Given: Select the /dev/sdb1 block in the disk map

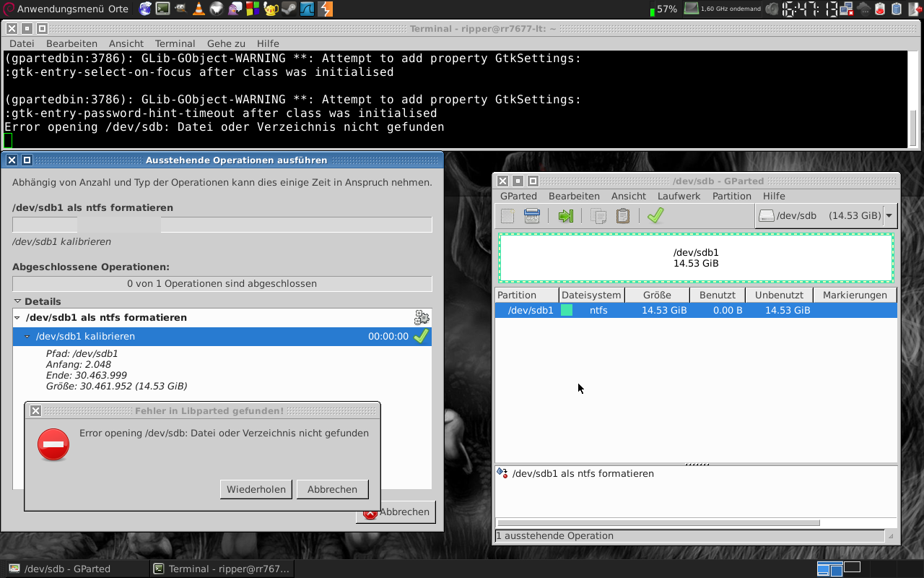Looking at the screenshot, I should click(x=696, y=258).
